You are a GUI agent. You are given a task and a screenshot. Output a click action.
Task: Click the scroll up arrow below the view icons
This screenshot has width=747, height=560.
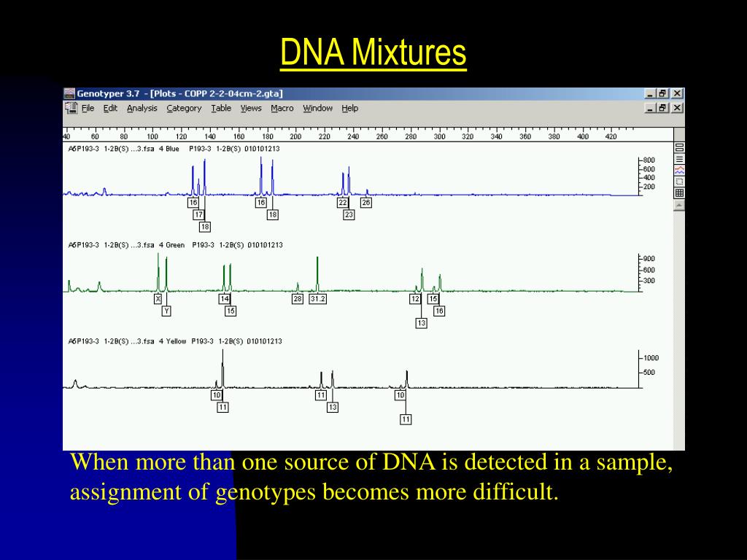point(679,205)
